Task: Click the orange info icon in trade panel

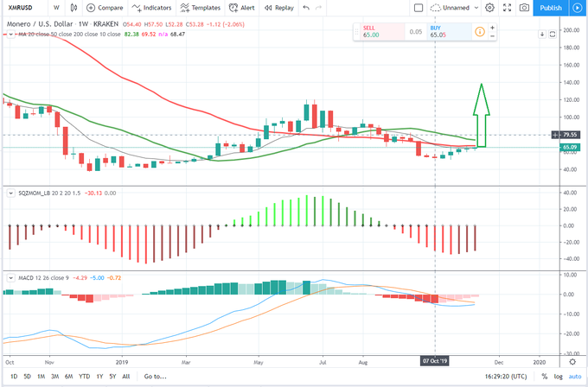Action: 480,32
